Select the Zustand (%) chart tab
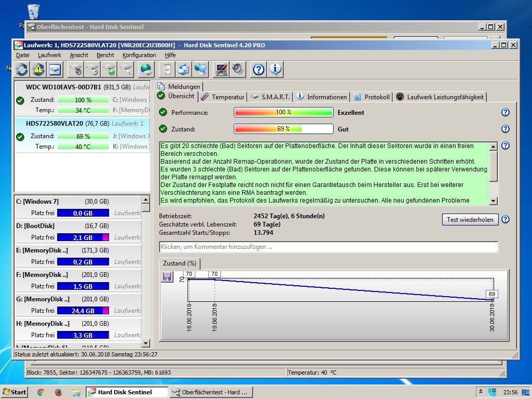The width and height of the screenshot is (532, 399). point(180,263)
